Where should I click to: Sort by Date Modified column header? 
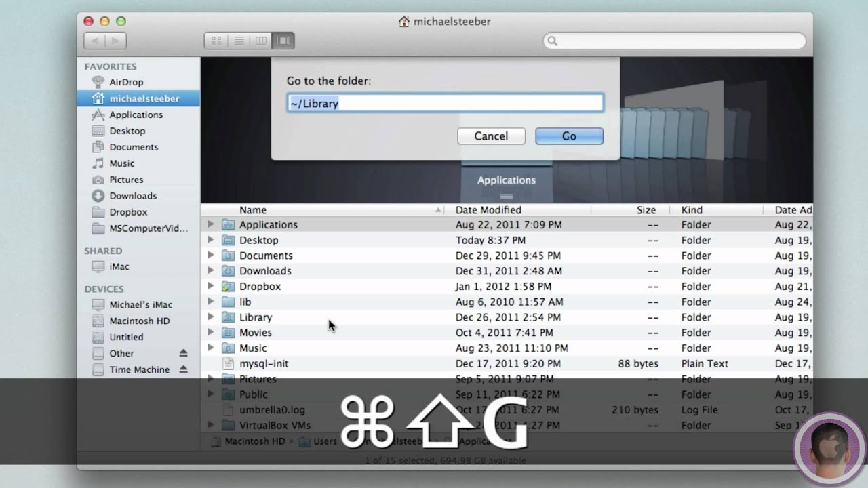point(518,210)
